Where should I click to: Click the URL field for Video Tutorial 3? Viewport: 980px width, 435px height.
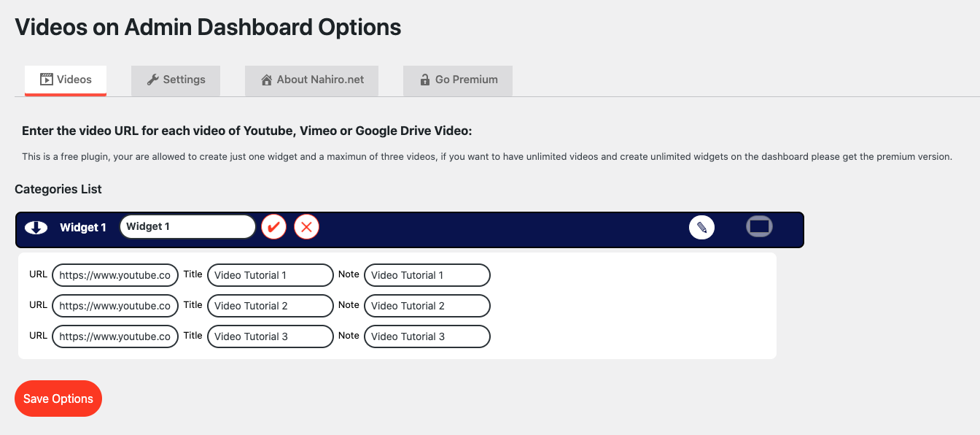(115, 336)
